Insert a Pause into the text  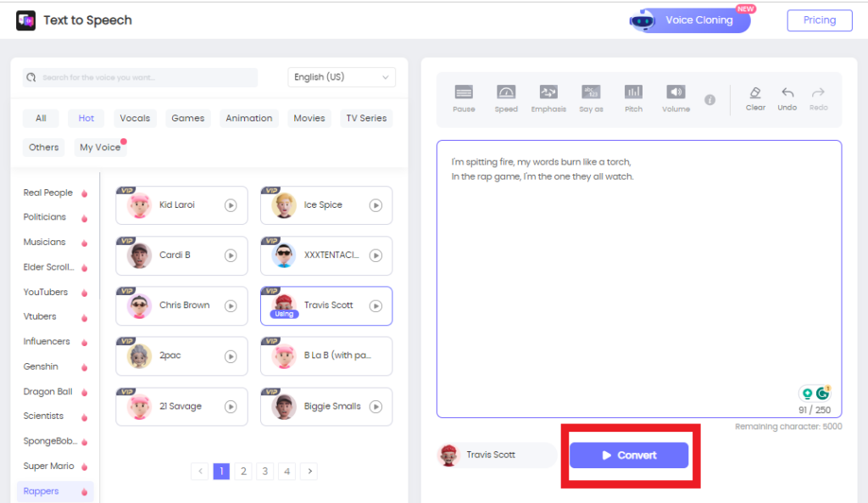464,98
